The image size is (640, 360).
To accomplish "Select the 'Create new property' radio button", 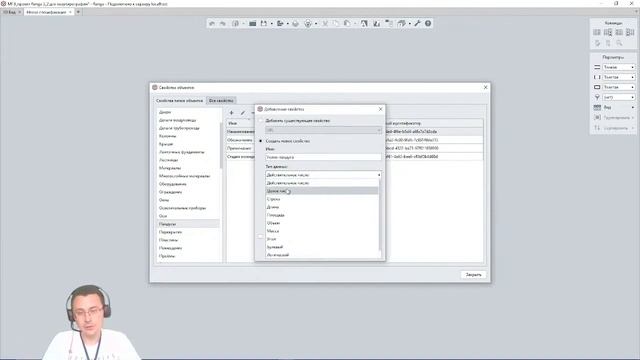I will [261, 141].
